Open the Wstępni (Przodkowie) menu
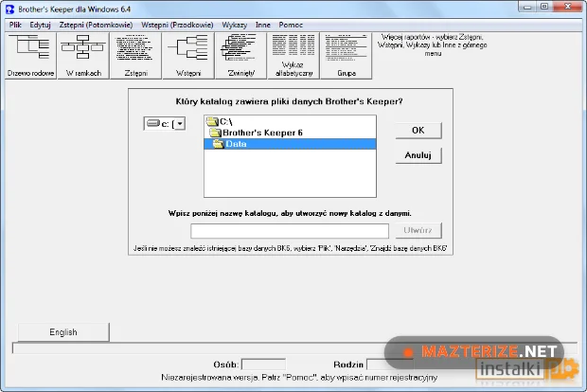This screenshot has width=587, height=392. pyautogui.click(x=177, y=25)
